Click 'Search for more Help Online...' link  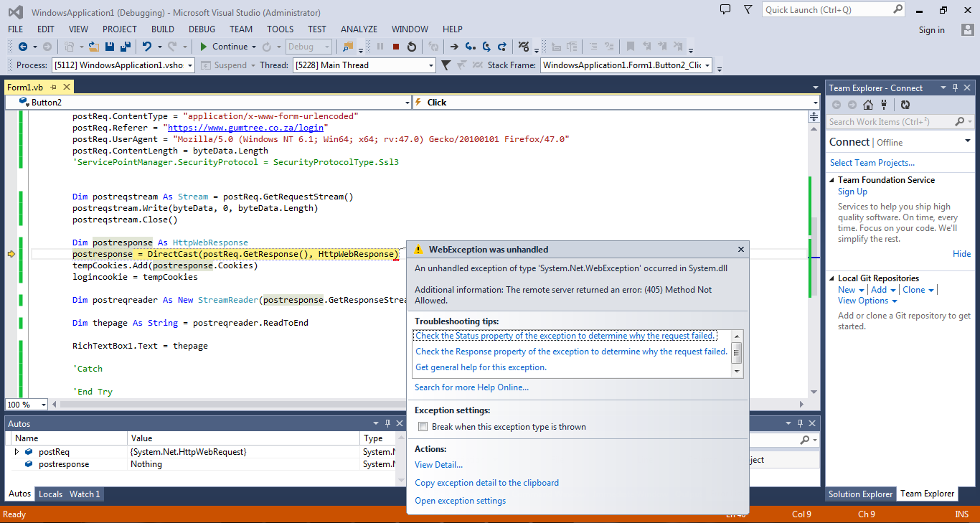pos(471,387)
